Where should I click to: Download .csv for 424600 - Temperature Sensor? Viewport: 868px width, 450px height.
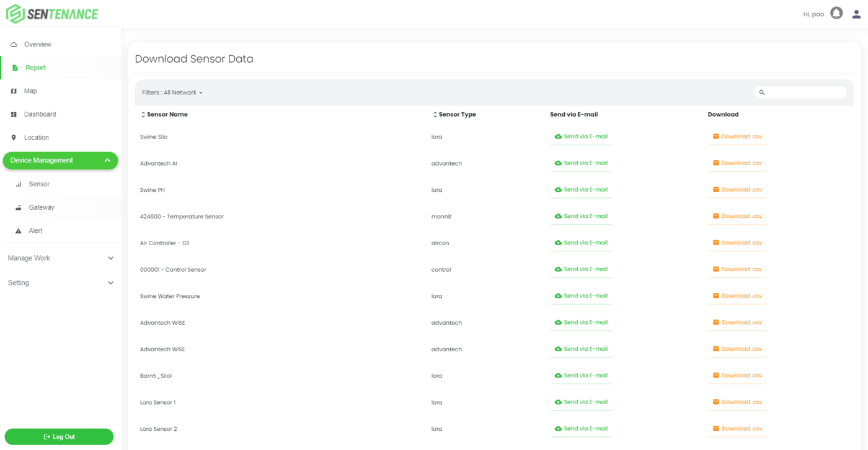pyautogui.click(x=737, y=216)
